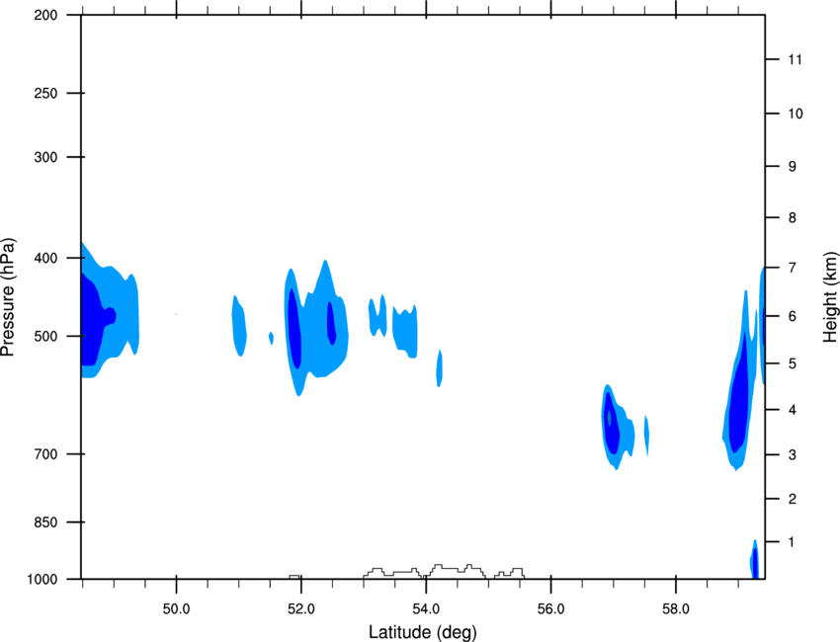The height and width of the screenshot is (642, 840).
Task: Click the dark blue contour at left plot edge
Action: [93, 319]
